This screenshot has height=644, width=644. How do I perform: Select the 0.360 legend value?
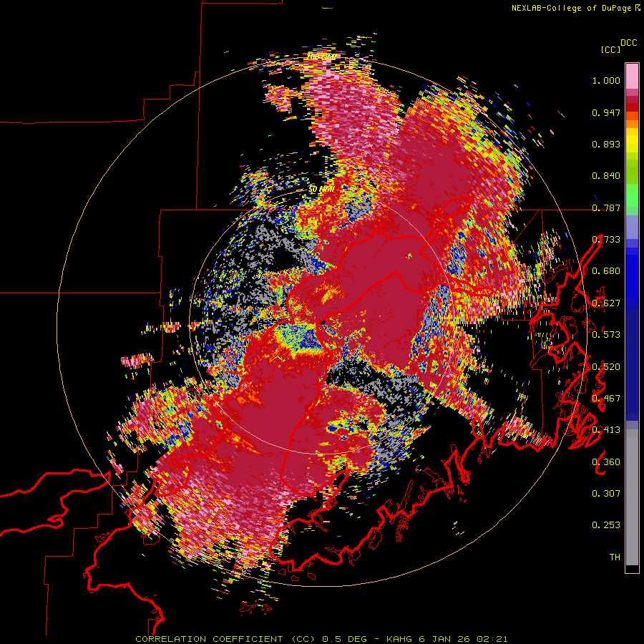click(x=606, y=462)
